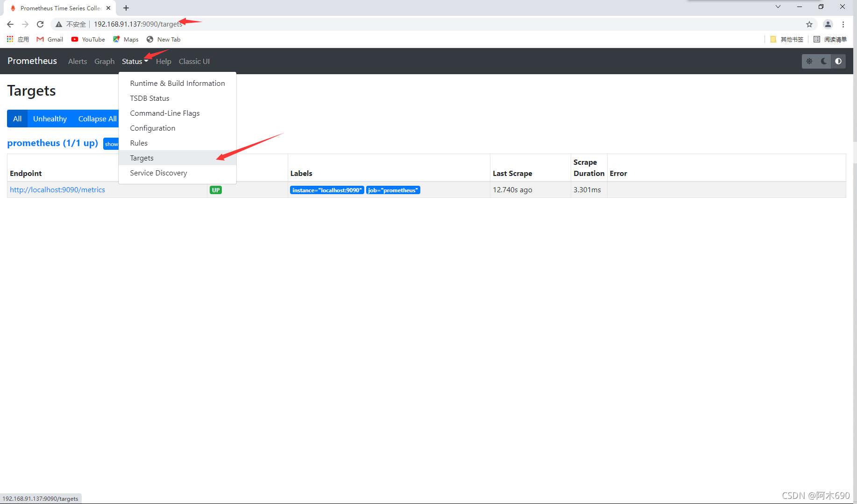The image size is (857, 504).
Task: Toggle the Status dropdown menu
Action: point(135,62)
